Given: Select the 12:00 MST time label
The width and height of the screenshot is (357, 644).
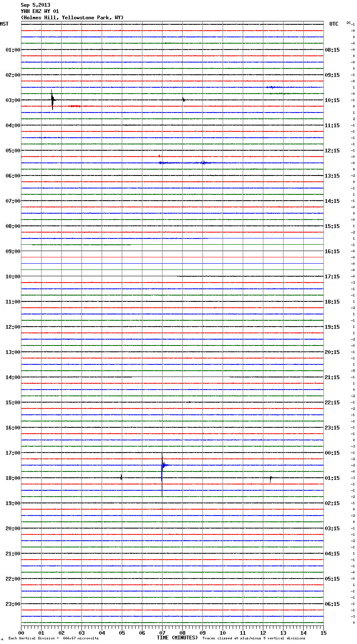Looking at the screenshot, I should point(13,327).
